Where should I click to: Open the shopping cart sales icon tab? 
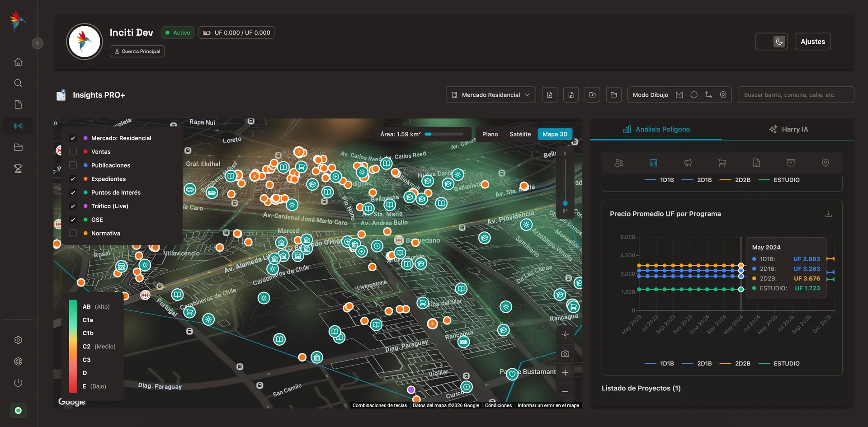(x=722, y=163)
